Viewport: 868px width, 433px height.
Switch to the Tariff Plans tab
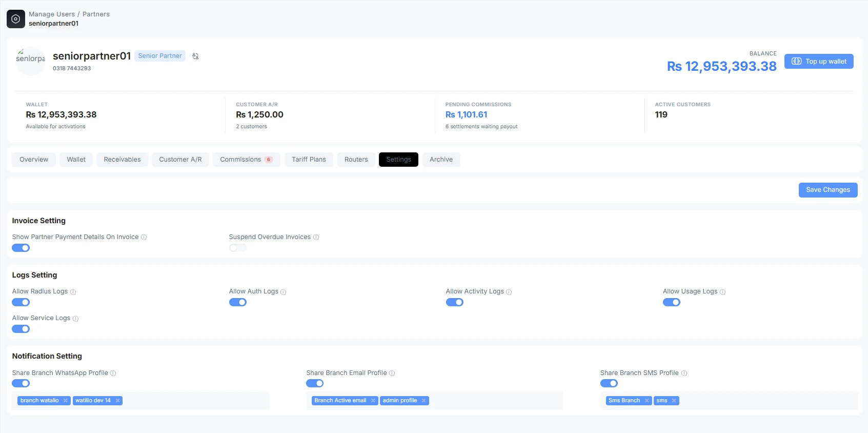[x=309, y=160]
